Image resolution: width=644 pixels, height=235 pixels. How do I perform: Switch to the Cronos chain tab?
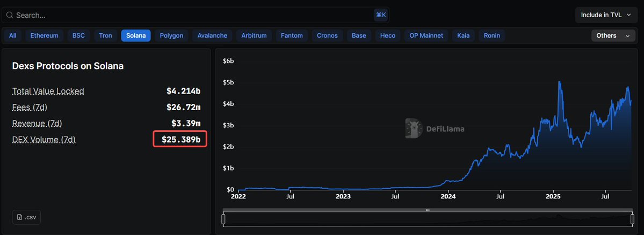(327, 35)
